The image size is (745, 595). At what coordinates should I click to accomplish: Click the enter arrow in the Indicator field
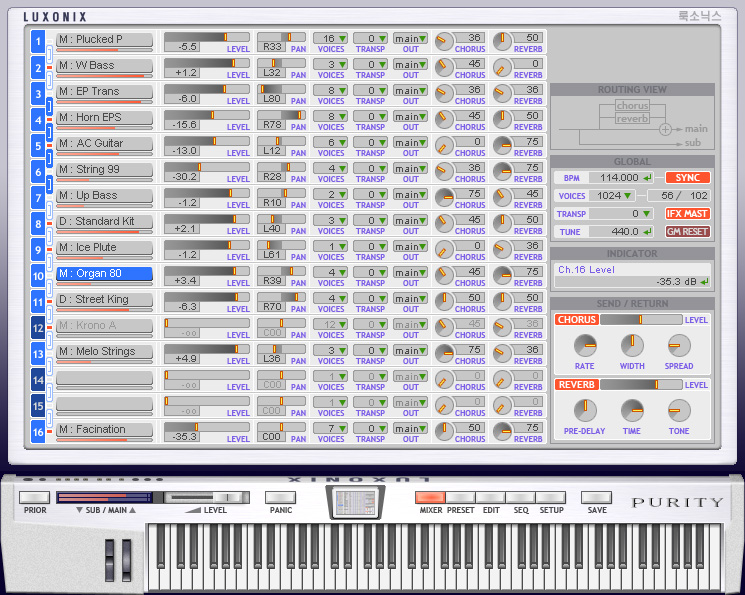704,282
